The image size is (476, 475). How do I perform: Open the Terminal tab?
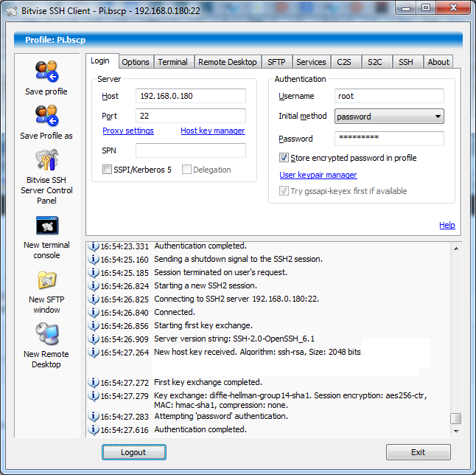[x=172, y=62]
